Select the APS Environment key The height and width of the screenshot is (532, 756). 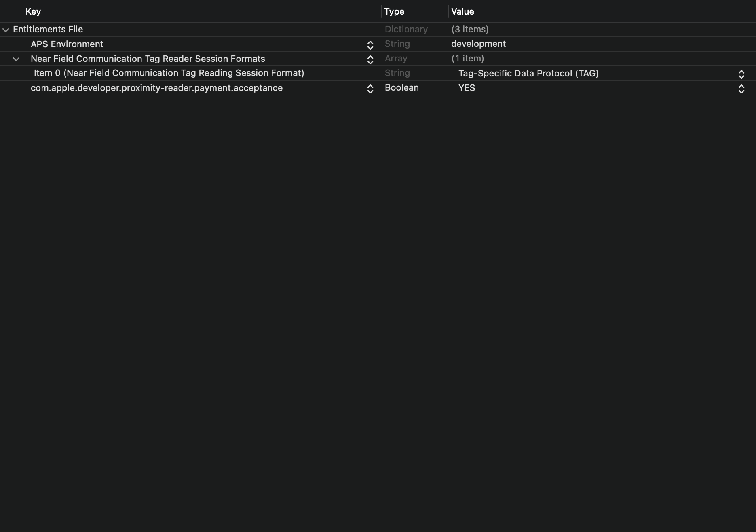coord(67,44)
